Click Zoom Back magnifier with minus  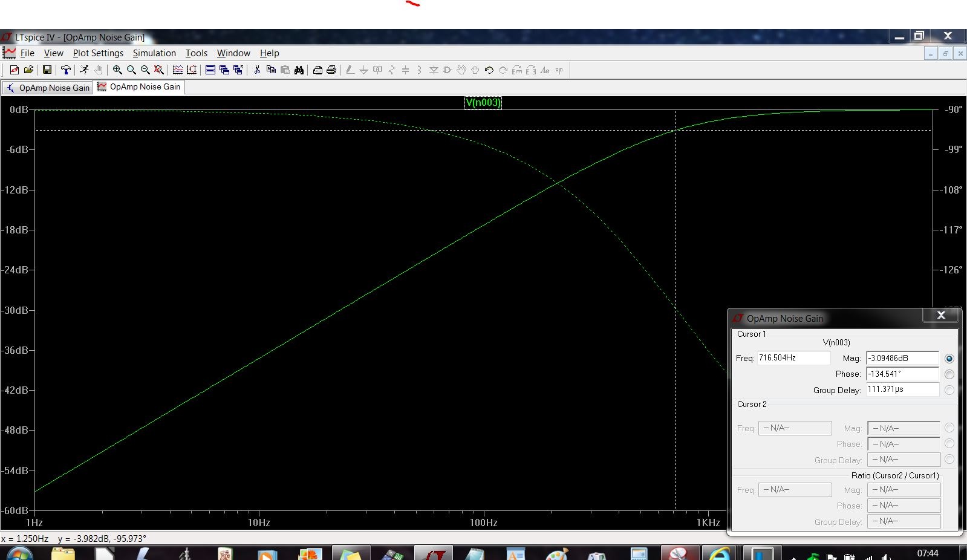pos(145,70)
